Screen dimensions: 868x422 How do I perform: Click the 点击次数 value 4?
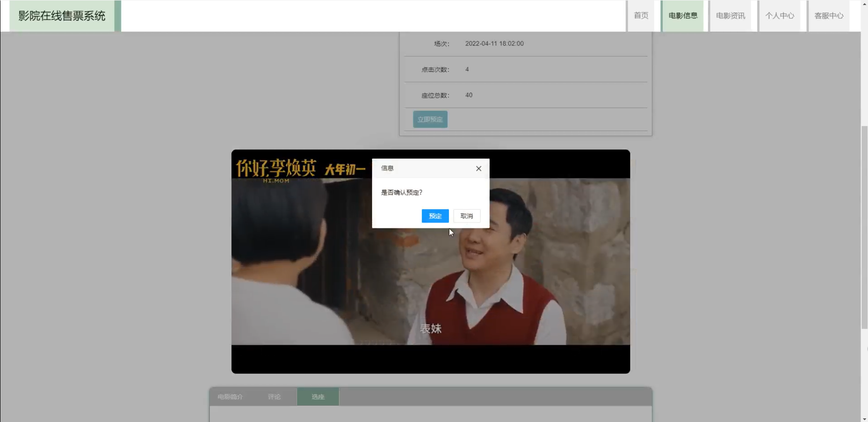click(x=467, y=69)
